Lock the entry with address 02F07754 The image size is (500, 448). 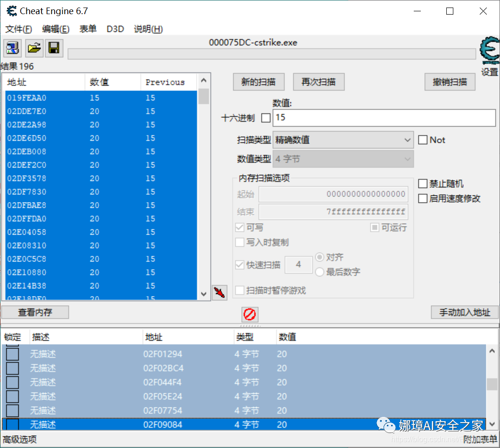tap(12, 410)
